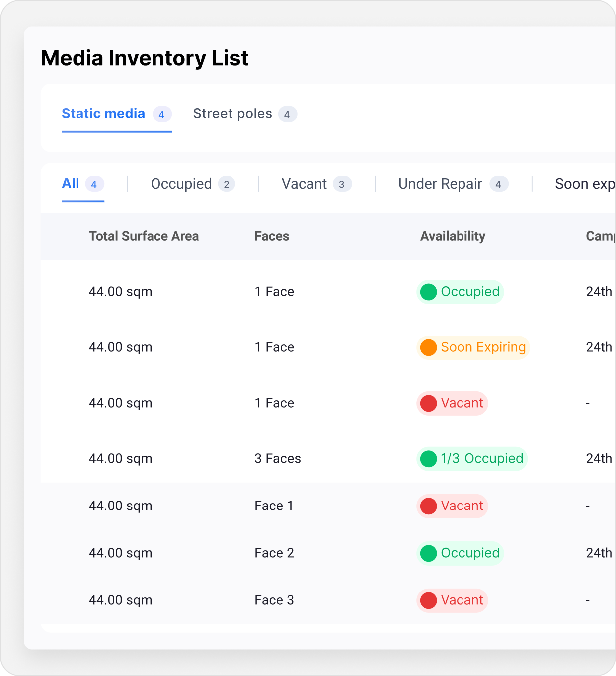Click the Occupied badge in the first row
This screenshot has width=616, height=676.
coord(460,292)
